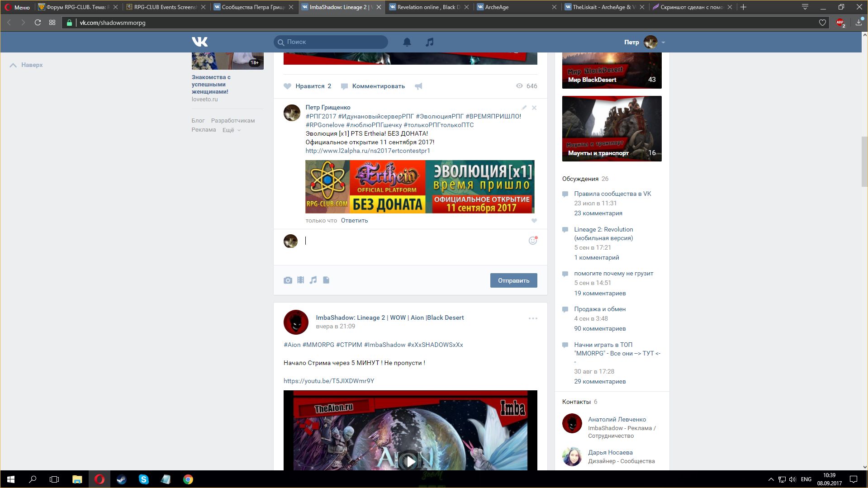Edit the comment with the pencil icon
The height and width of the screenshot is (488, 868).
[x=524, y=108]
